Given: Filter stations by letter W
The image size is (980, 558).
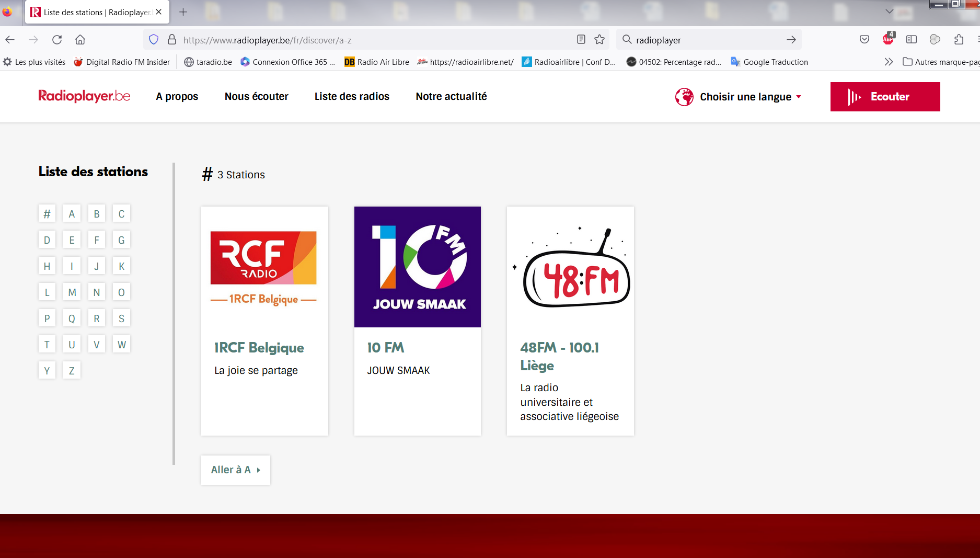Looking at the screenshot, I should click(121, 344).
